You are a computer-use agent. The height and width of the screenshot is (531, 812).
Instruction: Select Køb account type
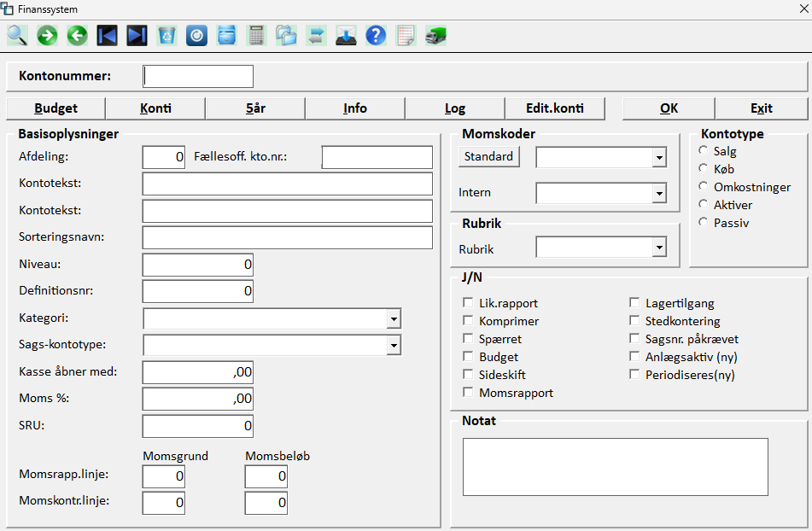(704, 168)
